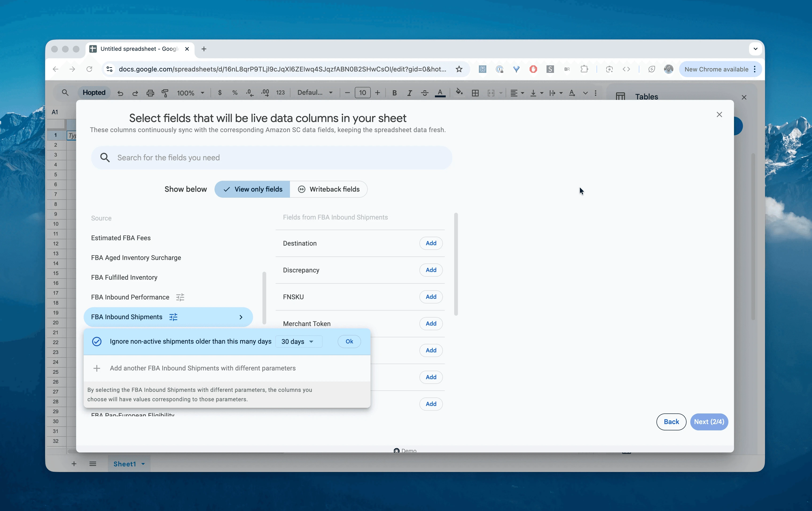Open parameters icon for FBA Inbound Shipments
Screen dimensions: 812x511
pyautogui.click(x=173, y=317)
